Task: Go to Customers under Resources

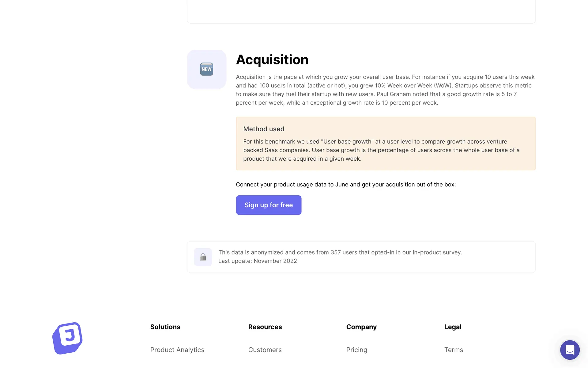Action: (x=265, y=350)
